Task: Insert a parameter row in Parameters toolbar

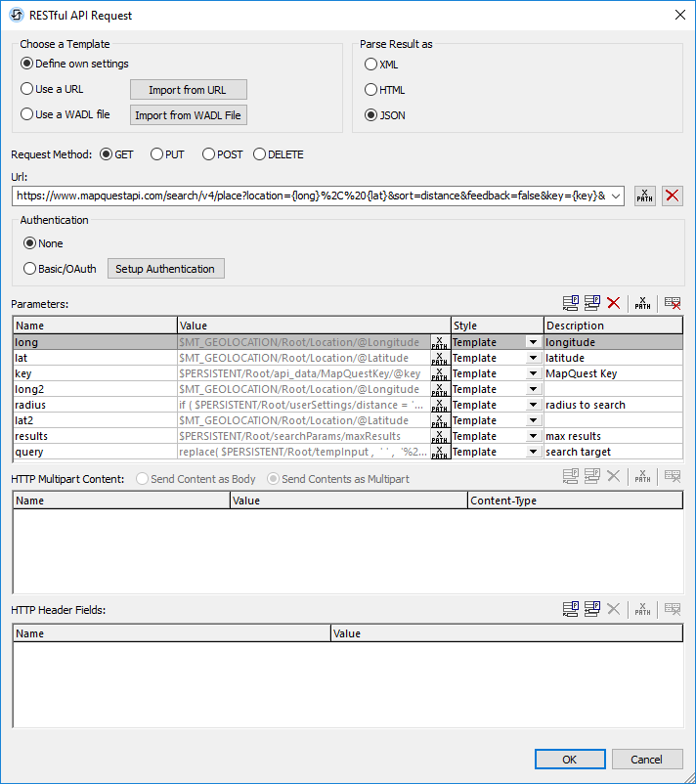Action: [592, 304]
